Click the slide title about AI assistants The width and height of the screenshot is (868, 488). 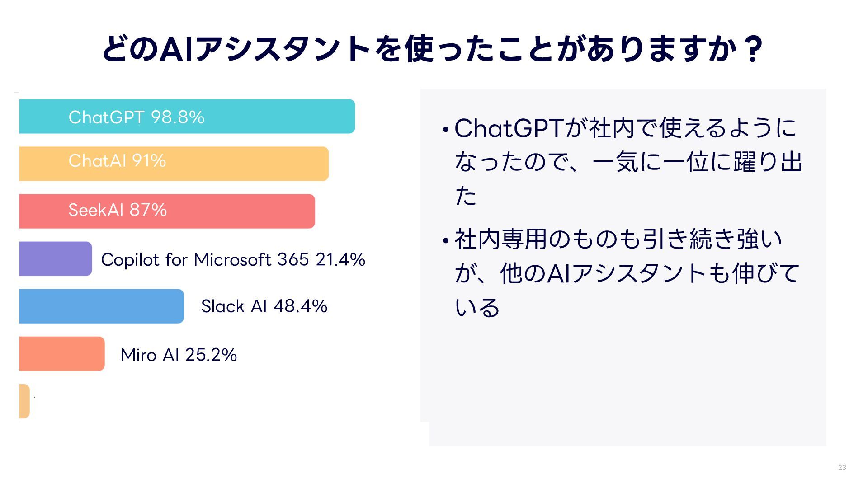(x=432, y=49)
